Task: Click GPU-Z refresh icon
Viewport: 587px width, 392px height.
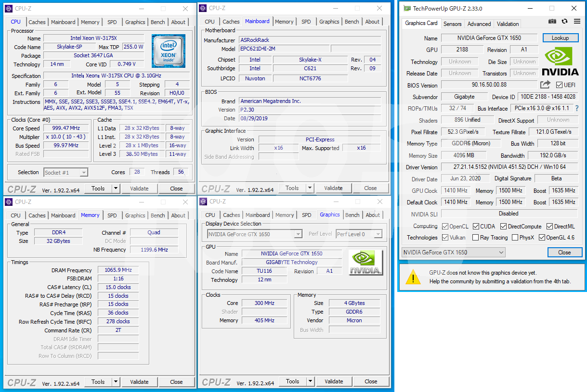Action: coord(564,22)
